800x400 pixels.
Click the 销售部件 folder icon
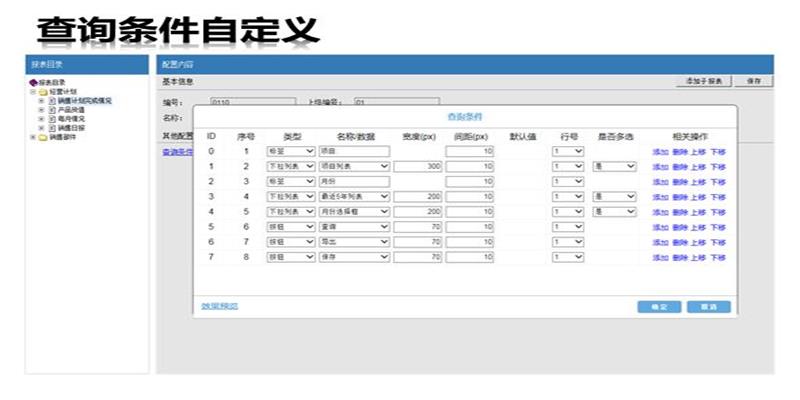pos(44,137)
